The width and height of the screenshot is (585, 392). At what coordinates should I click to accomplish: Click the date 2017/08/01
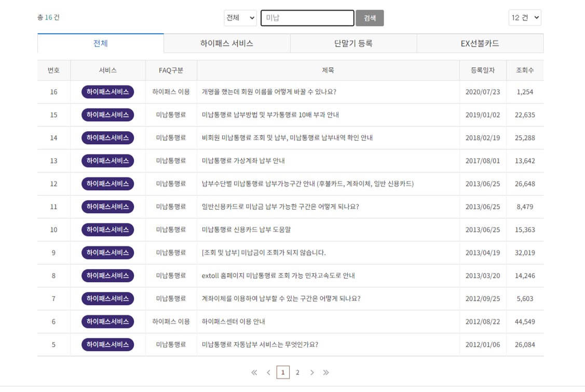click(x=483, y=161)
